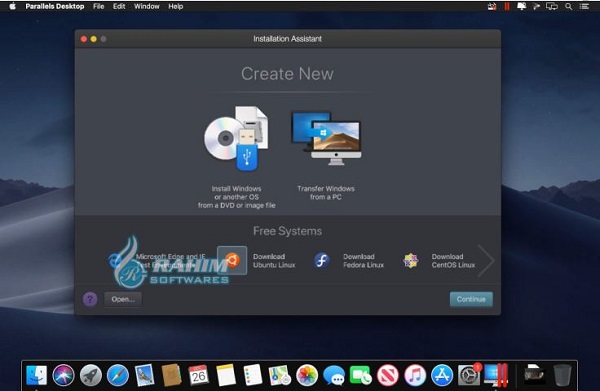Open the Apple menu
The width and height of the screenshot is (600, 391).
pyautogui.click(x=12, y=6)
